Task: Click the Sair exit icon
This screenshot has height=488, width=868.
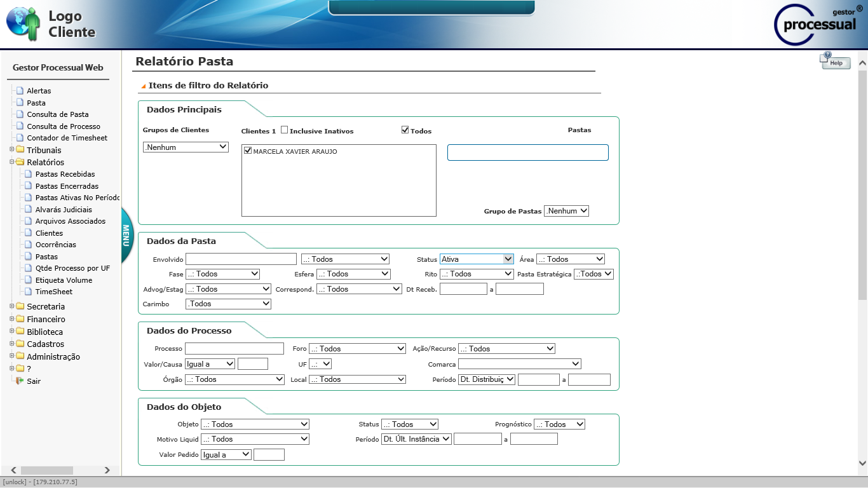Action: 20,381
